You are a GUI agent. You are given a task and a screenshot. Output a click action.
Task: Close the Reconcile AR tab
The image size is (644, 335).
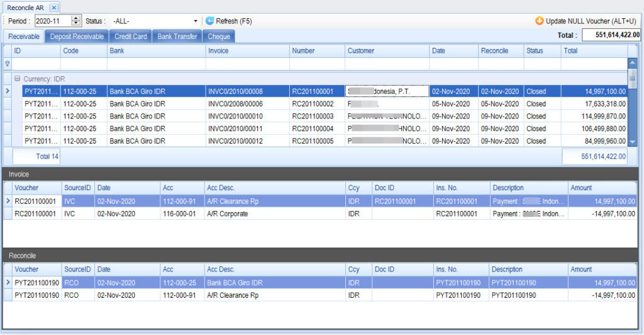click(53, 7)
